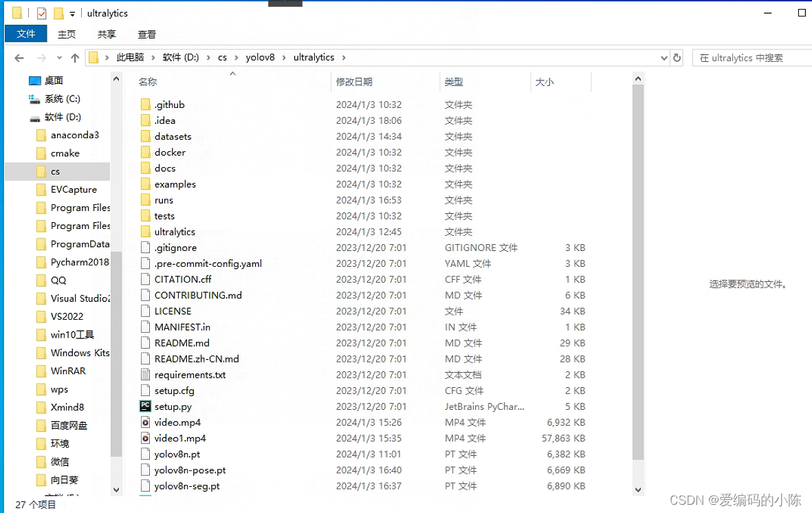Select the .github folder icon

point(146,105)
